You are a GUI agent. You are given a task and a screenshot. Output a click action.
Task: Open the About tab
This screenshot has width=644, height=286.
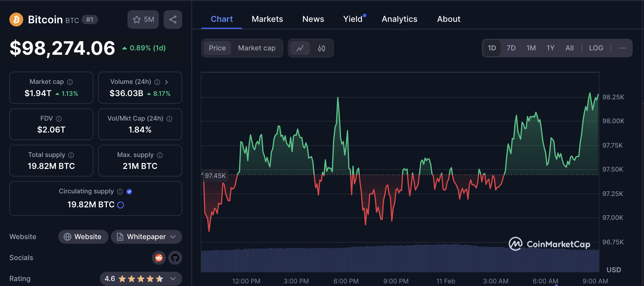pyautogui.click(x=449, y=19)
